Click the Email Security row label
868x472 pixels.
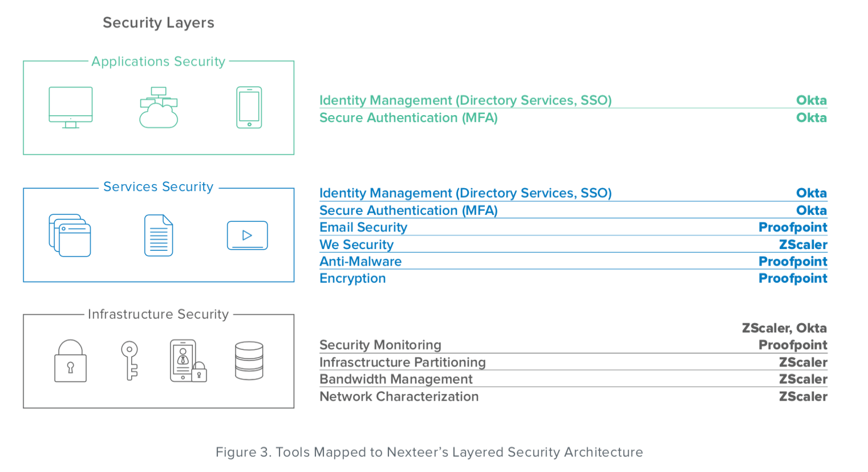[363, 227]
